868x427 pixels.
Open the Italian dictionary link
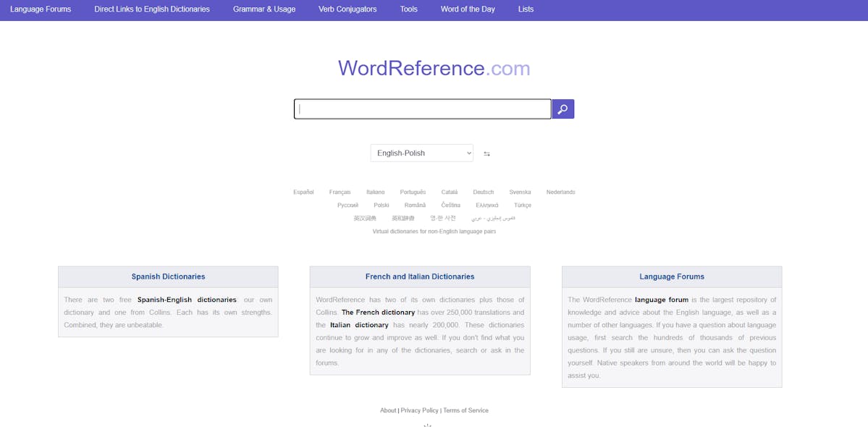tap(359, 325)
